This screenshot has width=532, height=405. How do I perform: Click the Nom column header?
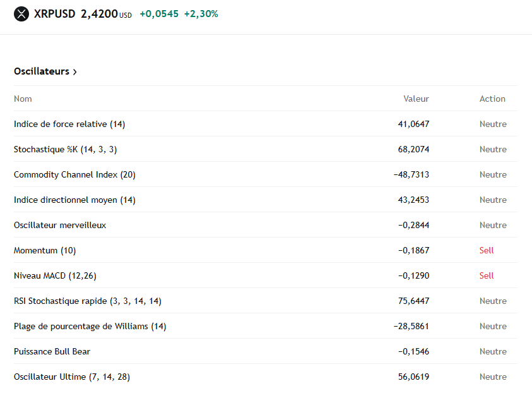(x=23, y=99)
